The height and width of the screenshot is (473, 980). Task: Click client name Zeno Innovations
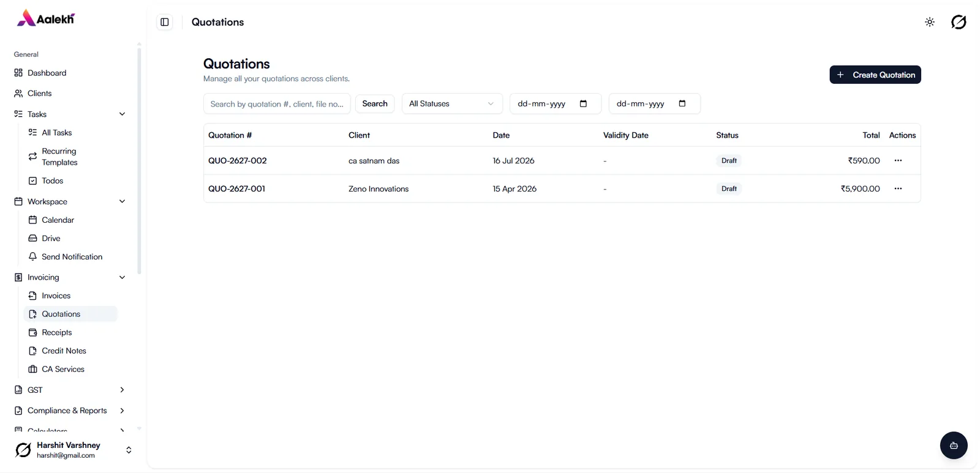[x=379, y=189]
